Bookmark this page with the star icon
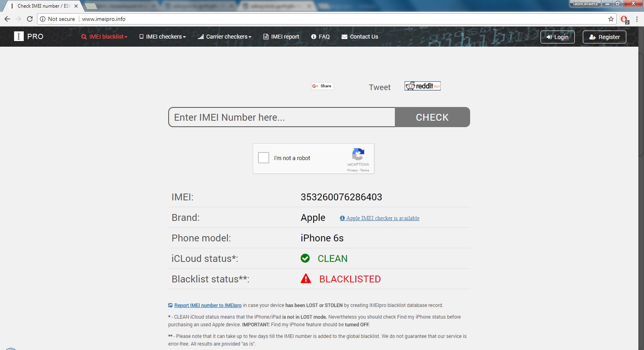644x350 pixels. (611, 19)
